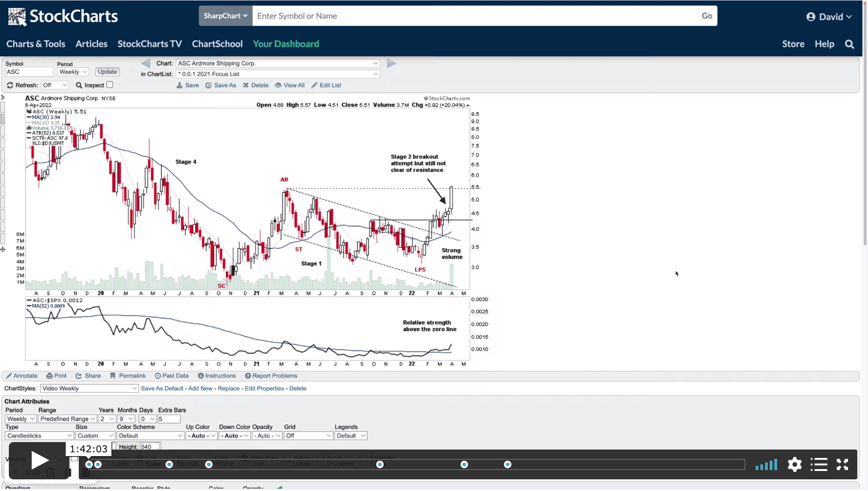Open Charts & Tools menu

click(x=36, y=44)
